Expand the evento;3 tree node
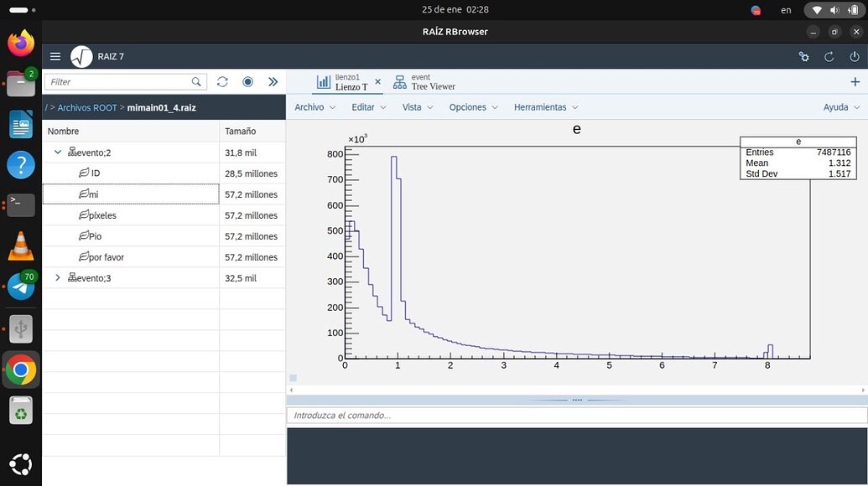868x486 pixels. [x=58, y=278]
